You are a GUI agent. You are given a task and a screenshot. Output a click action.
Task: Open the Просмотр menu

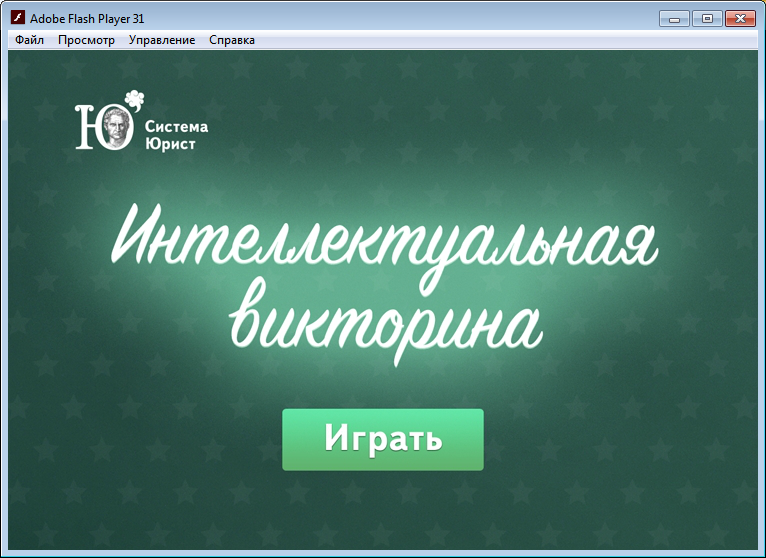click(x=86, y=40)
